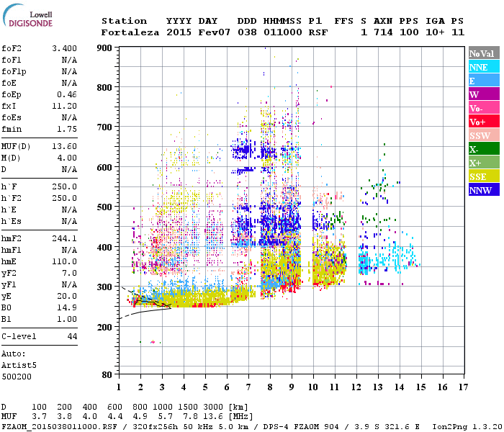Image resolution: width=504 pixels, height=432 pixels.
Task: Click the 900 label on height axis
Action: (105, 48)
